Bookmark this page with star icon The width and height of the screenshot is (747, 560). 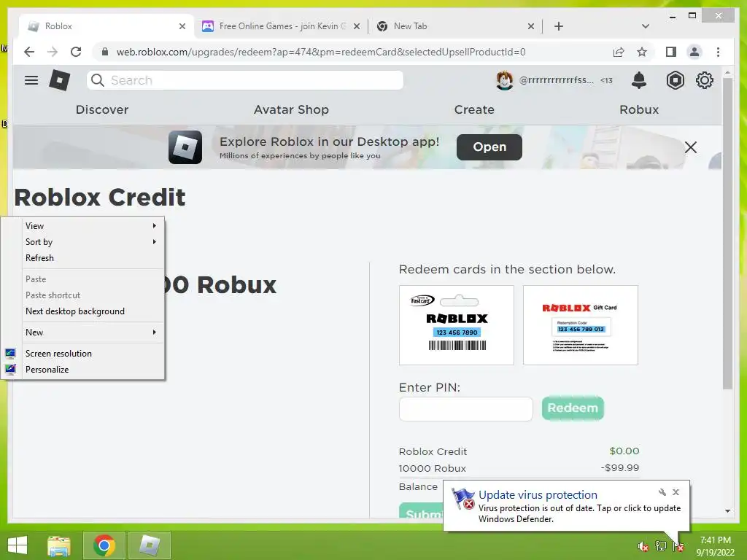(642, 52)
